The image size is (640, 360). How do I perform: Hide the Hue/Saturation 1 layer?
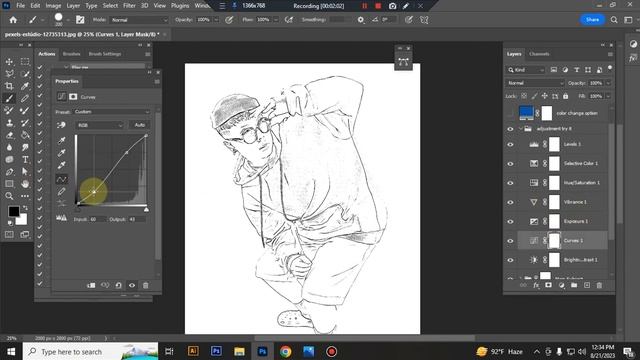coord(510,183)
